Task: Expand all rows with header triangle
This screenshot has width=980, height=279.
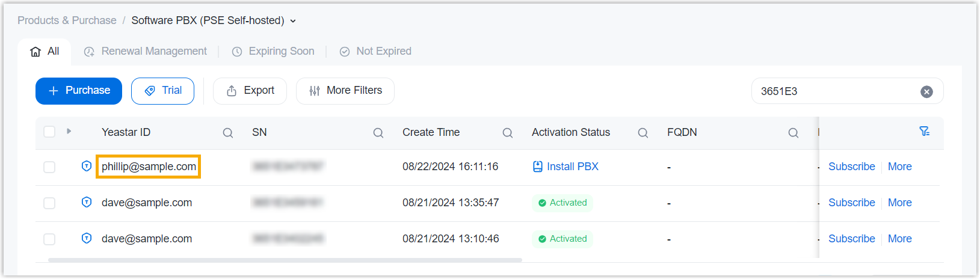Action: coord(69,131)
